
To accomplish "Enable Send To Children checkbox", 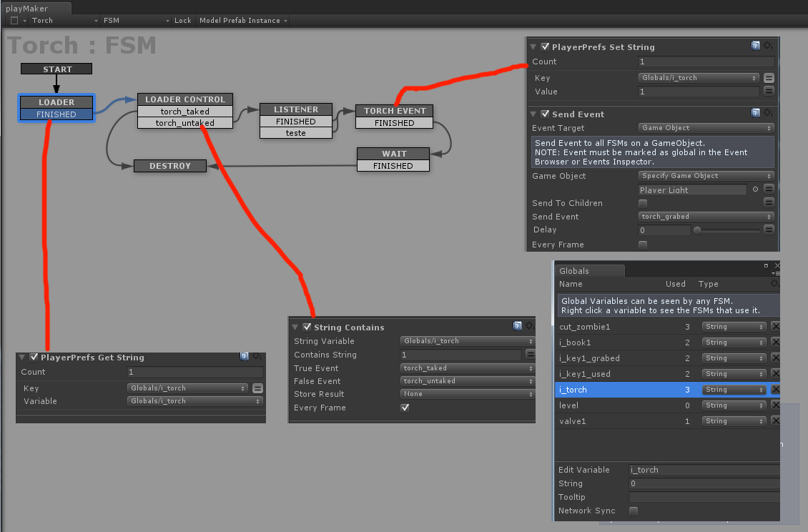I will pos(643,203).
